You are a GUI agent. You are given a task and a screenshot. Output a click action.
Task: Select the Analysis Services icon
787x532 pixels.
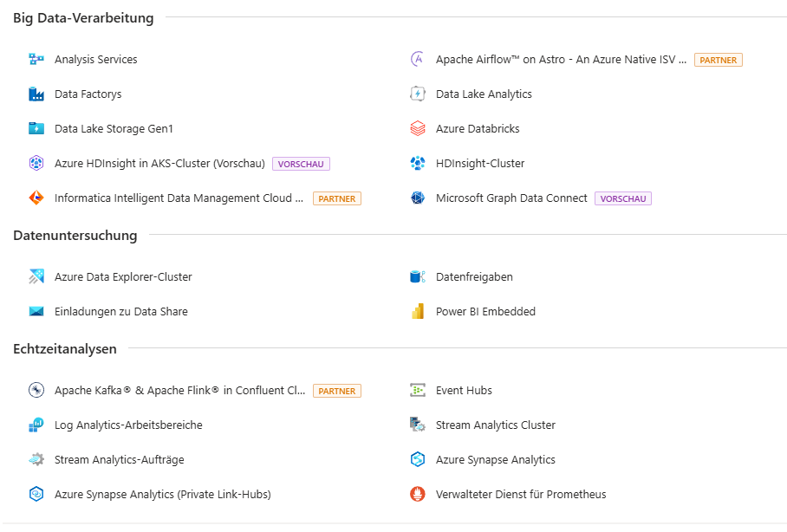point(36,59)
